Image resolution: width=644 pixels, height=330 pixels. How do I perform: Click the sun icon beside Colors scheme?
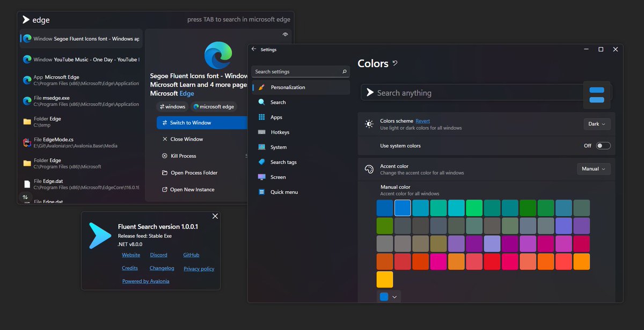tap(369, 124)
